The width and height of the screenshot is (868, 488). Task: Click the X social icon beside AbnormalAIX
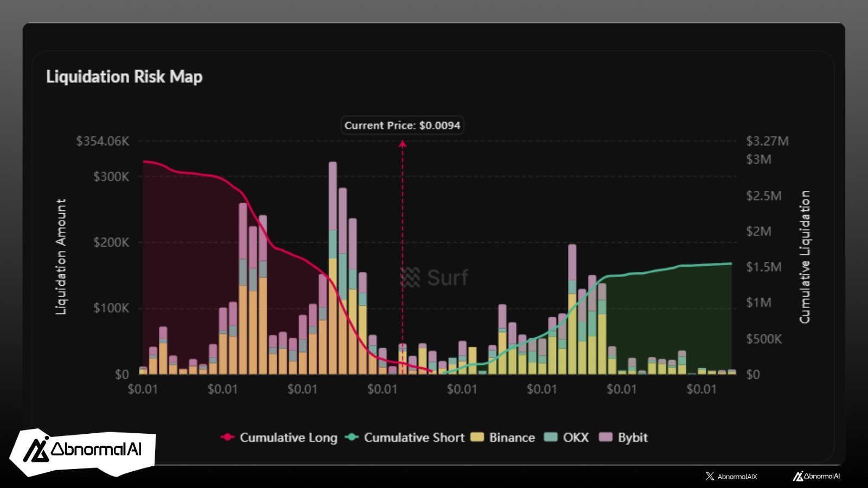710,476
